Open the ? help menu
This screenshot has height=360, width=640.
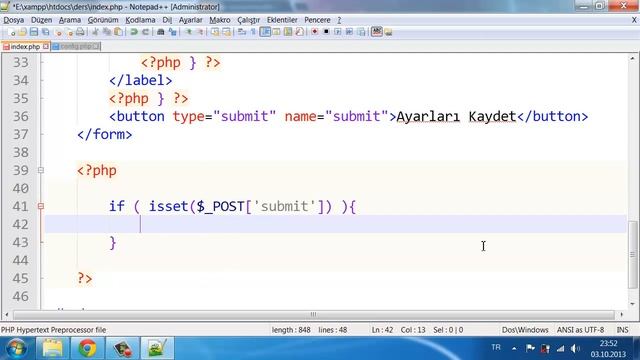pyautogui.click(x=339, y=20)
